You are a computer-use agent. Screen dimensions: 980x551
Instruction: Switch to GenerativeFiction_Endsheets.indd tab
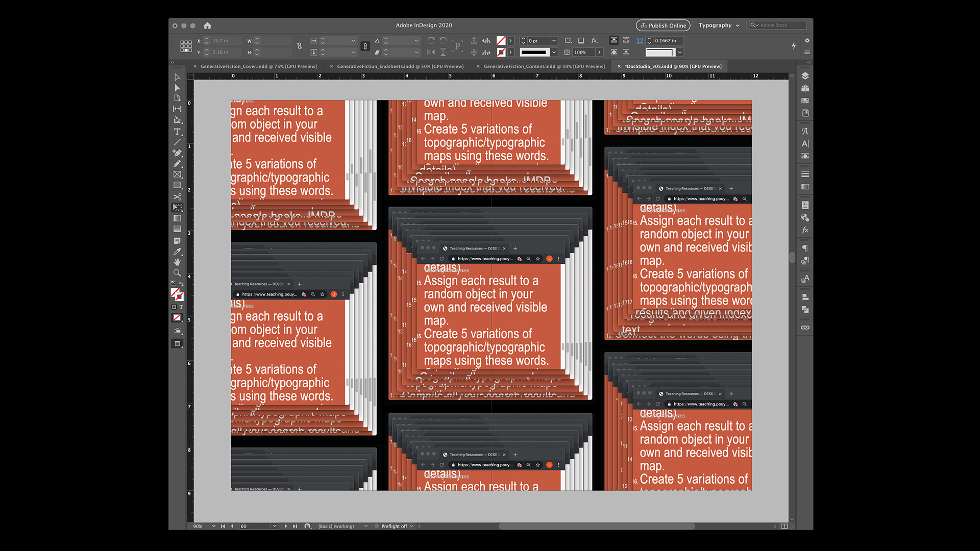(x=400, y=66)
